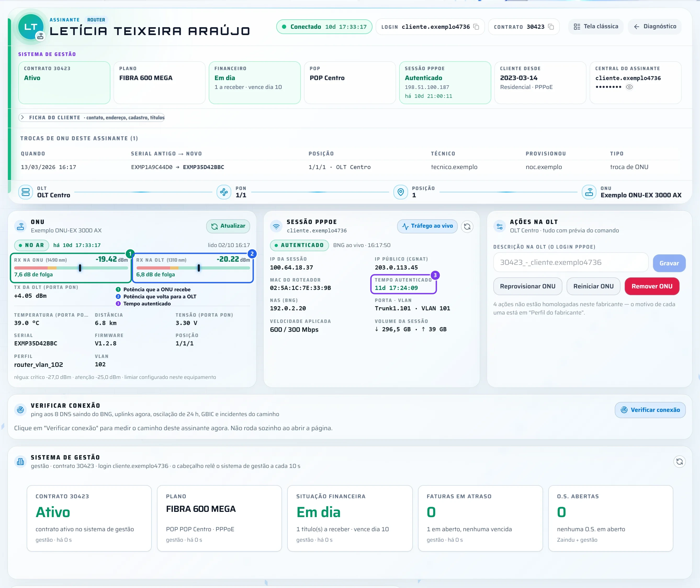Viewport: 700px width, 588px height.
Task: Click the ONU router icon in path bar
Action: pos(589,192)
